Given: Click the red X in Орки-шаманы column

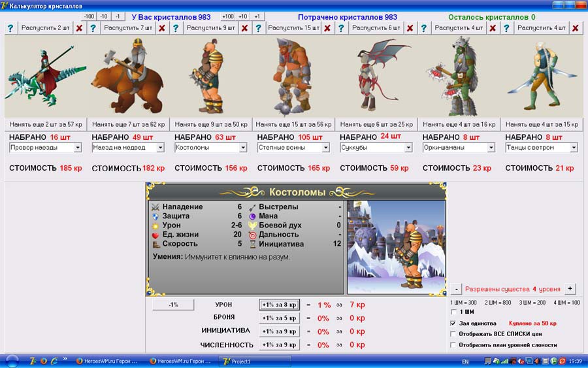Looking at the screenshot, I should (x=493, y=28).
